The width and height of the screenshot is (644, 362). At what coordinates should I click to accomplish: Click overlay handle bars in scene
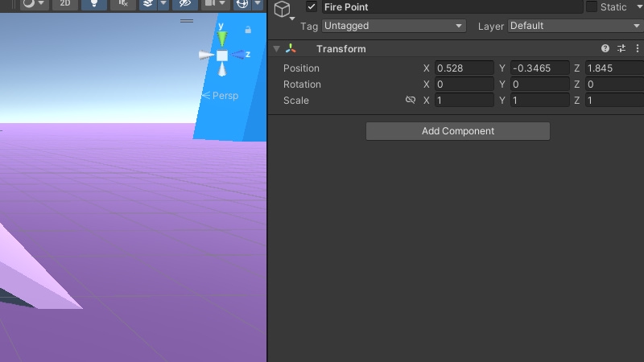[x=187, y=21]
